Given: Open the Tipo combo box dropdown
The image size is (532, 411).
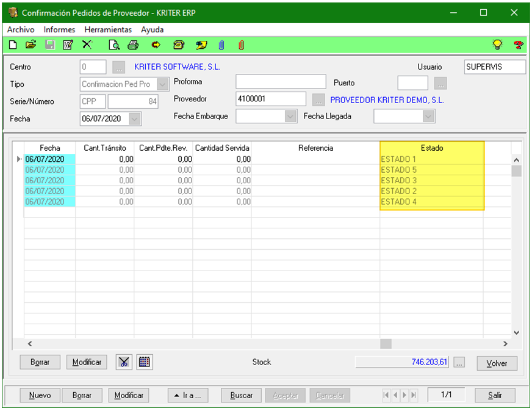Looking at the screenshot, I should (x=163, y=84).
